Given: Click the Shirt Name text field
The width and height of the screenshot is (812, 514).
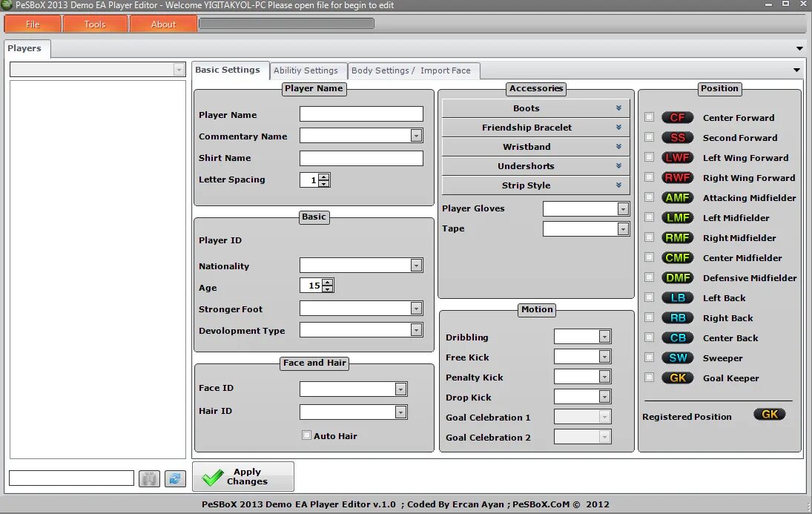Looking at the screenshot, I should pos(361,158).
